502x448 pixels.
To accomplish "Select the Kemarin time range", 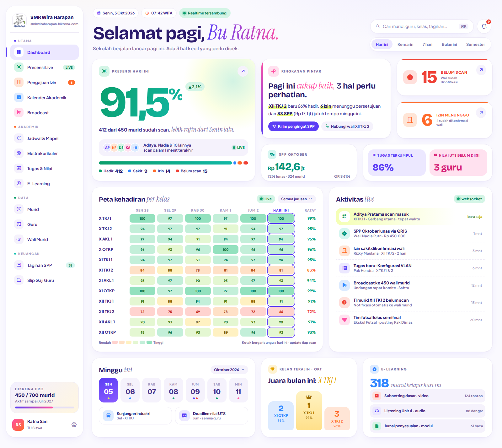I will point(405,44).
